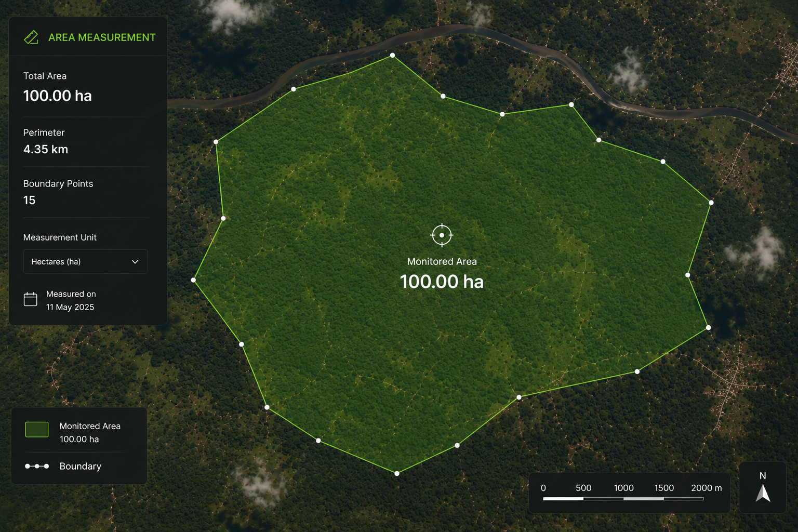Click the 'Boundary' legend entry text
This screenshot has height=532, width=798.
point(80,466)
